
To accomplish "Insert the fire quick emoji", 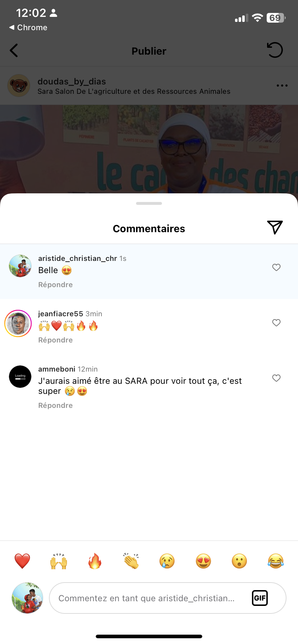I will (95, 561).
